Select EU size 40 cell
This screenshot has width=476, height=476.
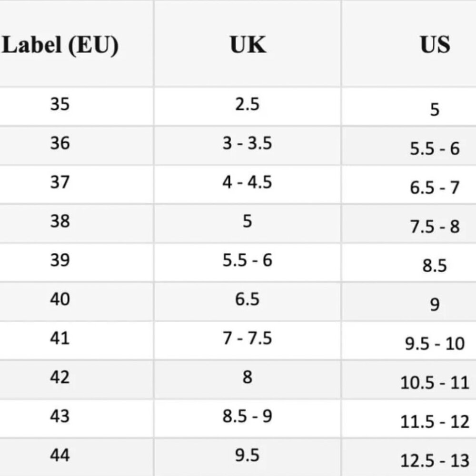(x=77, y=301)
